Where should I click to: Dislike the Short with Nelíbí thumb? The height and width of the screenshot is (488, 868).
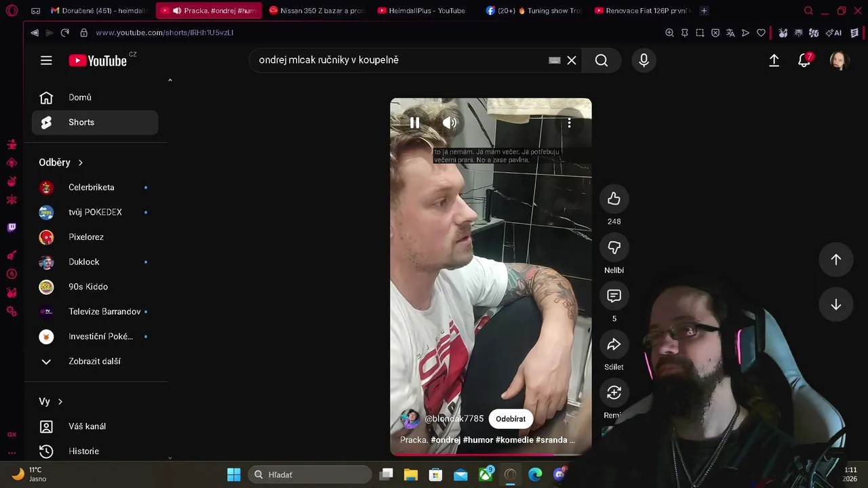tap(614, 247)
